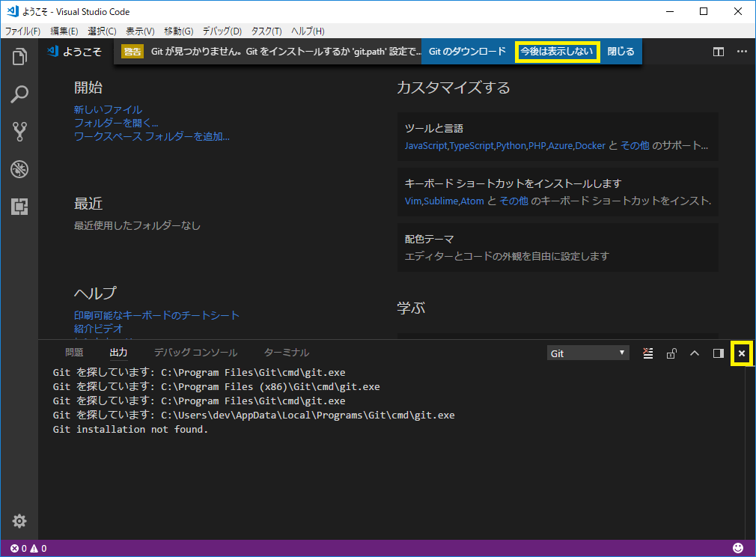Open the editor more actions ellipsis
Viewport: 756px width, 557px height.
point(742,52)
